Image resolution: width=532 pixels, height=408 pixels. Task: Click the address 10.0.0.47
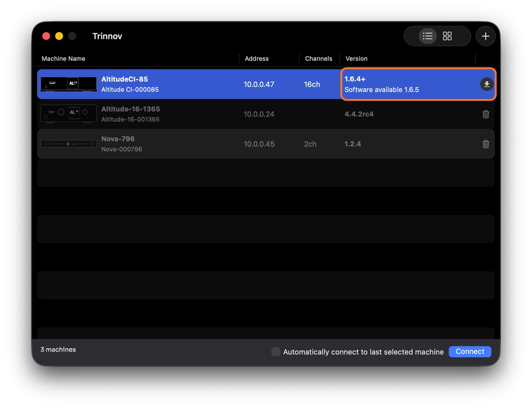(x=259, y=84)
